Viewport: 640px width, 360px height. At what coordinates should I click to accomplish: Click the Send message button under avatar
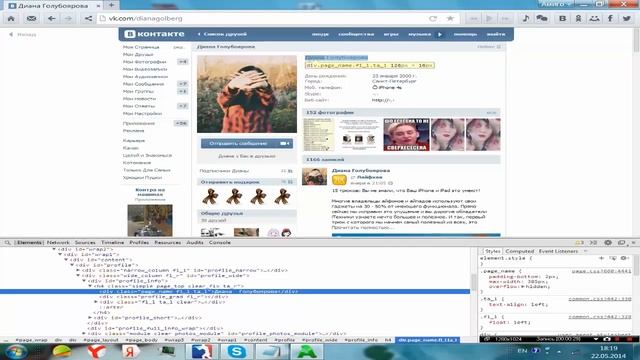[247, 143]
